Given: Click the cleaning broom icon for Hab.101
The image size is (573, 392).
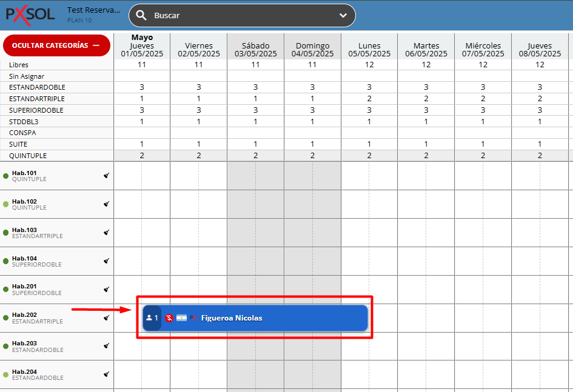Looking at the screenshot, I should pos(107,176).
